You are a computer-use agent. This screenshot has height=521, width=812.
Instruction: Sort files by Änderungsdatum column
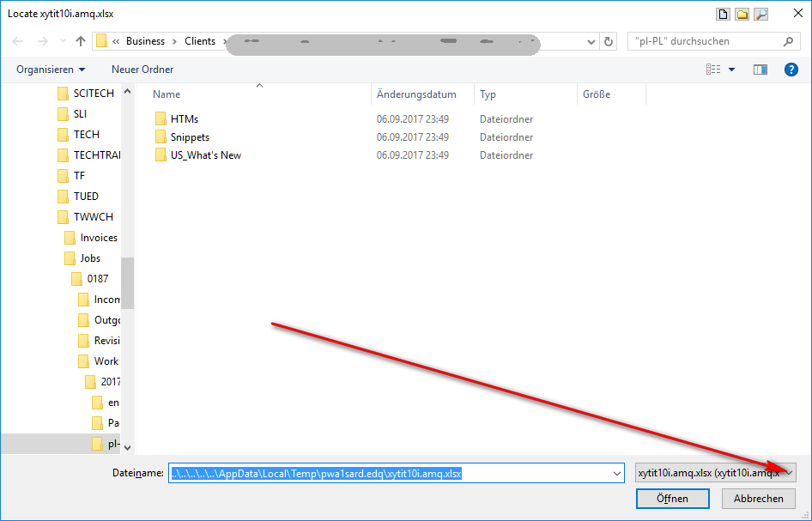click(x=416, y=94)
